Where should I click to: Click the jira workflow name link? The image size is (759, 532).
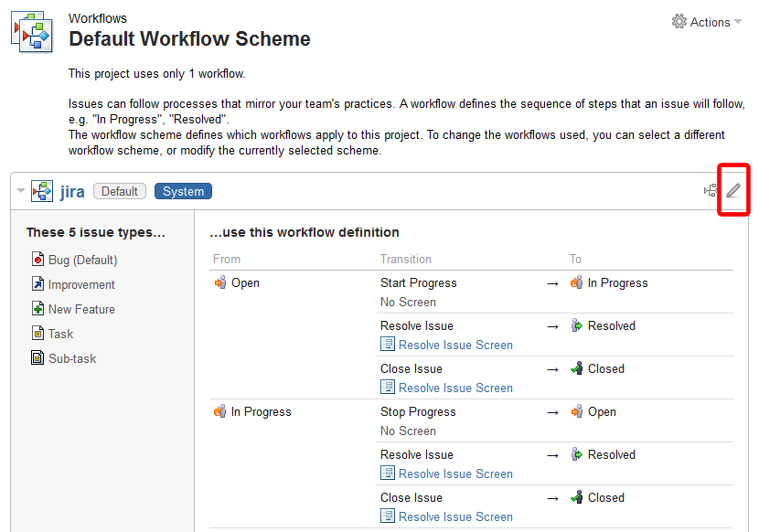click(x=72, y=192)
